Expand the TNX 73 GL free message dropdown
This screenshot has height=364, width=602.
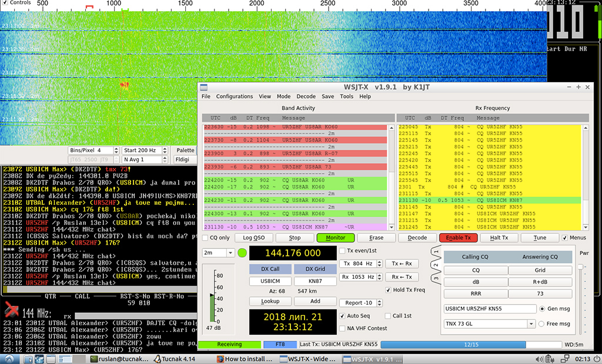coord(531,323)
